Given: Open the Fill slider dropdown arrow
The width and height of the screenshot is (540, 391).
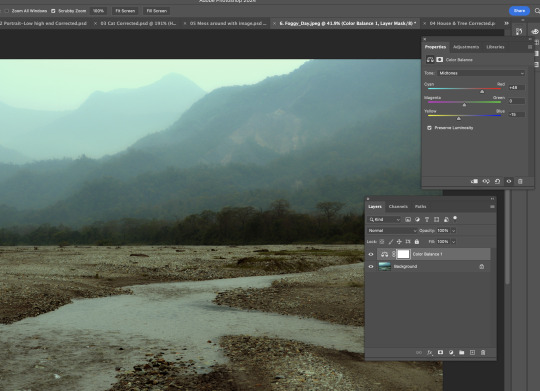Looking at the screenshot, I should [x=454, y=241].
